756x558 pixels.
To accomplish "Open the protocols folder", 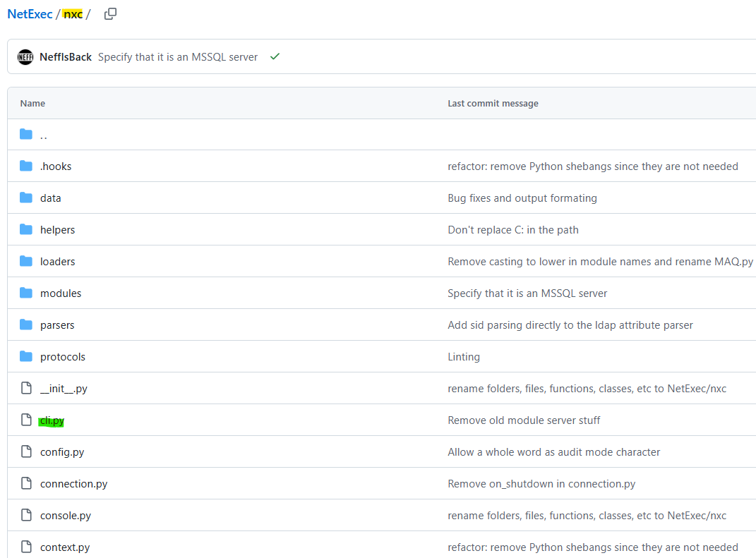I will (62, 357).
